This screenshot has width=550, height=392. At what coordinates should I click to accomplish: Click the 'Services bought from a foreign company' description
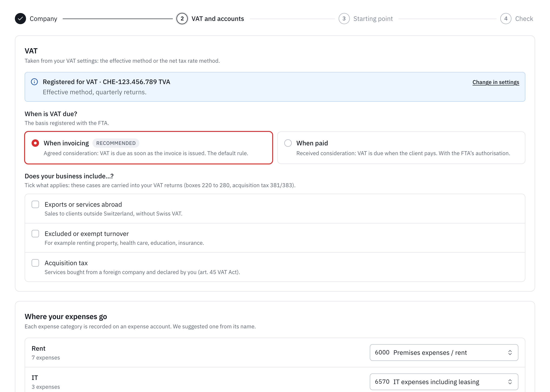point(142,272)
